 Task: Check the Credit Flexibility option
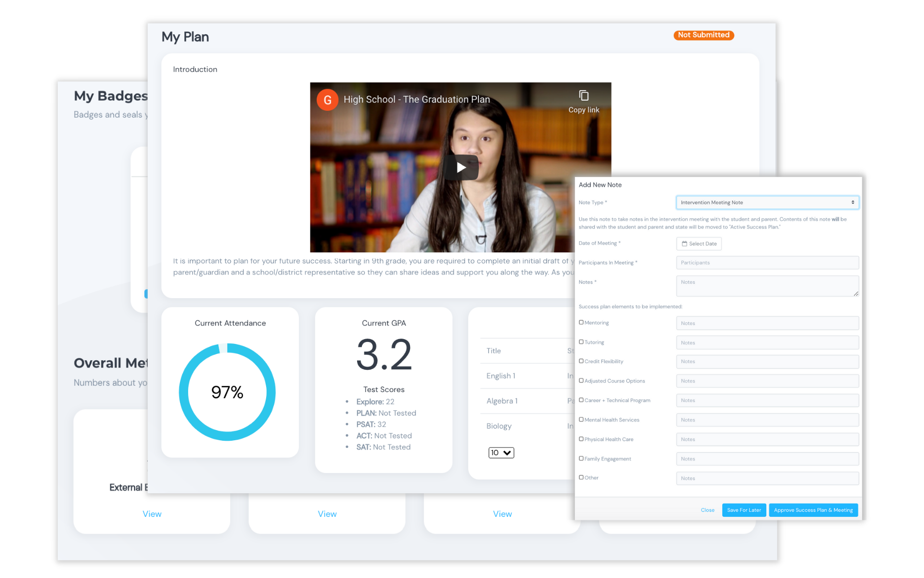click(581, 361)
